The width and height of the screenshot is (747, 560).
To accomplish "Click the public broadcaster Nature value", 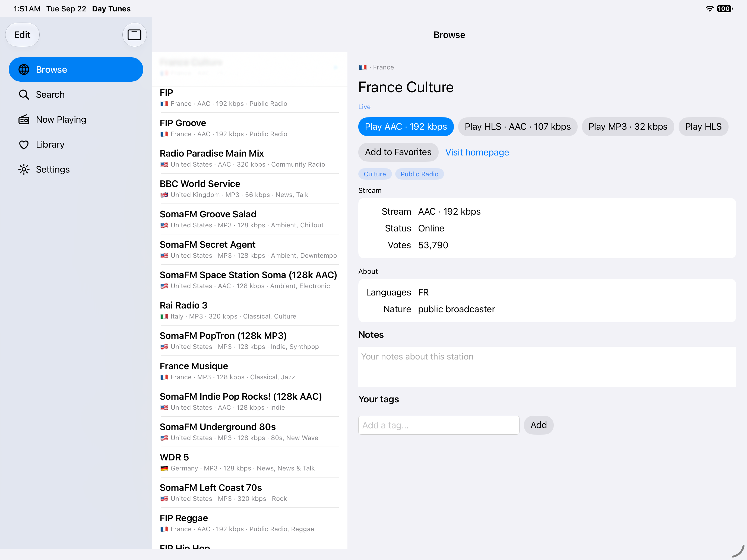I will click(457, 309).
